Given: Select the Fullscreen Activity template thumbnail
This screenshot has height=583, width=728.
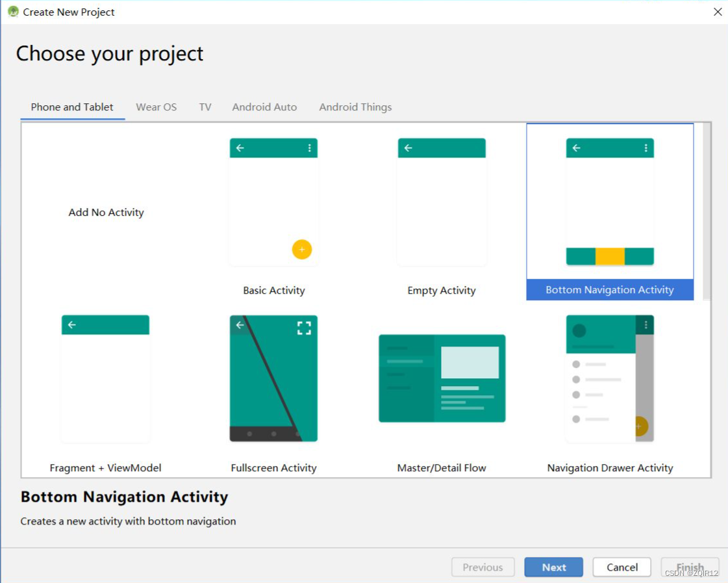Looking at the screenshot, I should (x=273, y=379).
